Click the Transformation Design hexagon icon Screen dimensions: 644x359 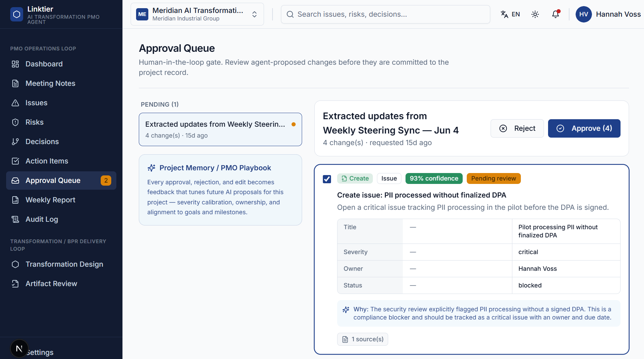click(x=15, y=264)
